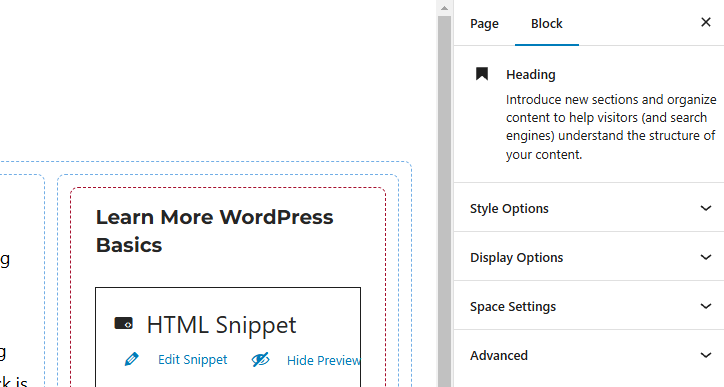This screenshot has height=387, width=724.
Task: Open the Space Settings panel label
Action: 513,307
